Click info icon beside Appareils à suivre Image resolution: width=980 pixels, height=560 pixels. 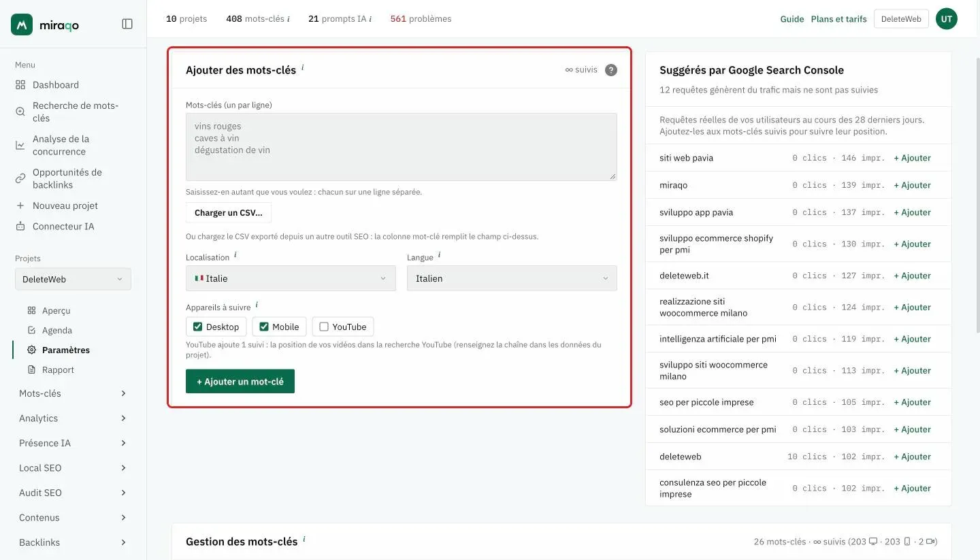257,305
